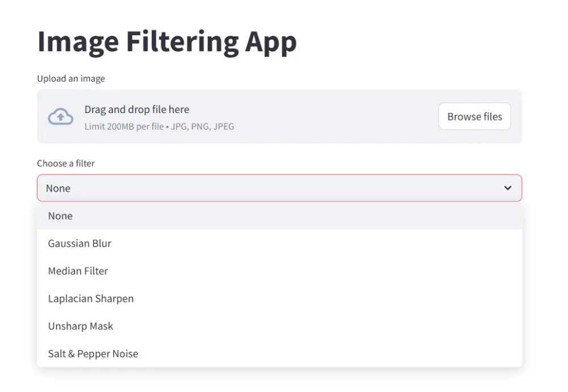Viewport: 568px width, 392px height.
Task: Click the Browse files button
Action: tap(474, 116)
